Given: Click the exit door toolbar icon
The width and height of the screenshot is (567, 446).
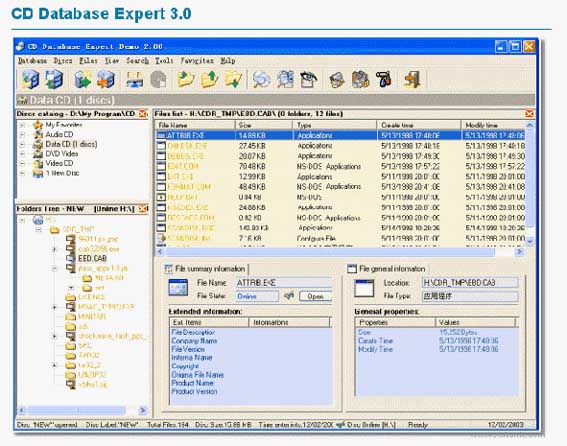Looking at the screenshot, I should pyautogui.click(x=412, y=79).
